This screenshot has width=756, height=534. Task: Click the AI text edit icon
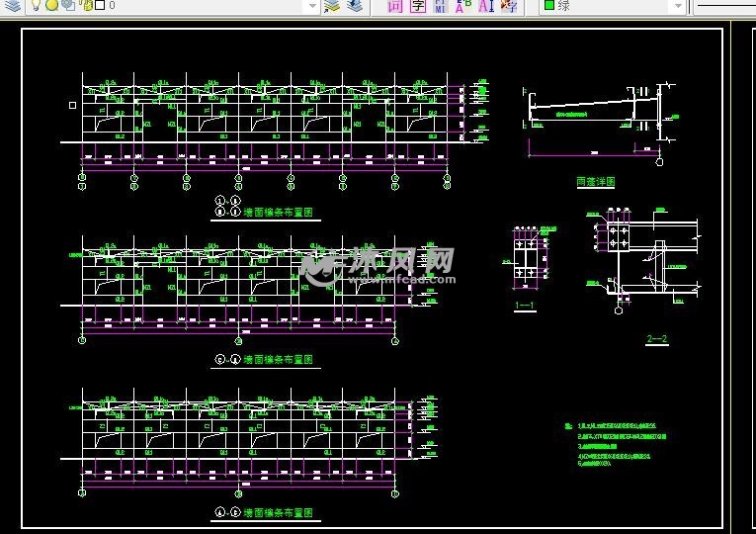pos(485,6)
